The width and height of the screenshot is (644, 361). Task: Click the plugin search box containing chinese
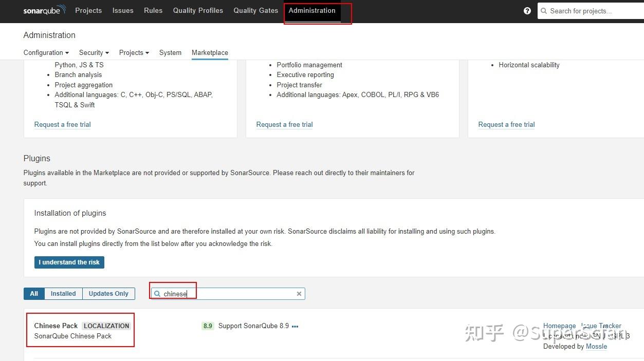[228, 294]
